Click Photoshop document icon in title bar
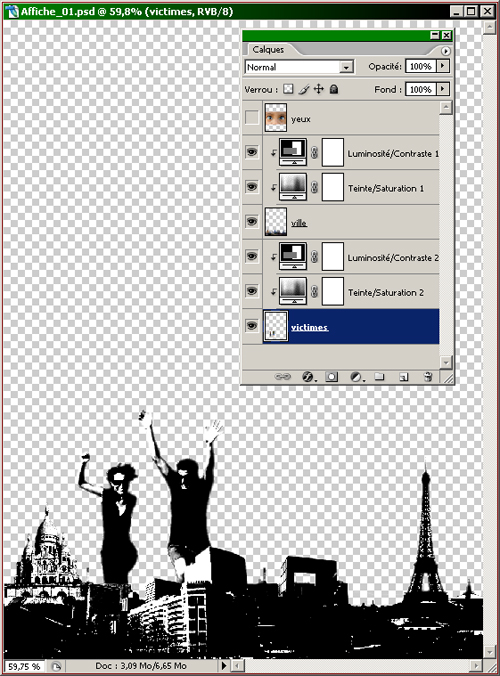Image resolution: width=500 pixels, height=676 pixels. coord(11,11)
